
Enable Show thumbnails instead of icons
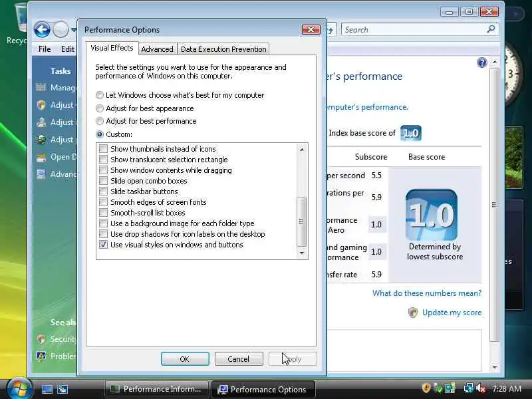click(103, 148)
